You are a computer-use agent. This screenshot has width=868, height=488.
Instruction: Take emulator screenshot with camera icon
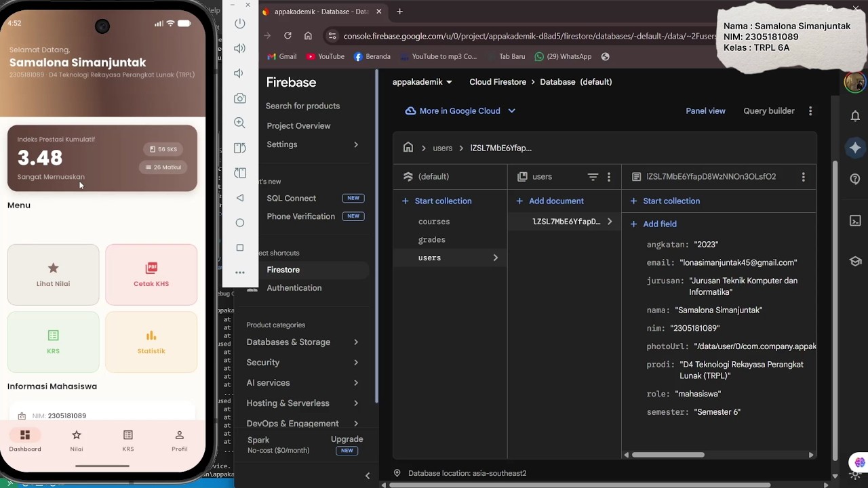click(x=239, y=98)
